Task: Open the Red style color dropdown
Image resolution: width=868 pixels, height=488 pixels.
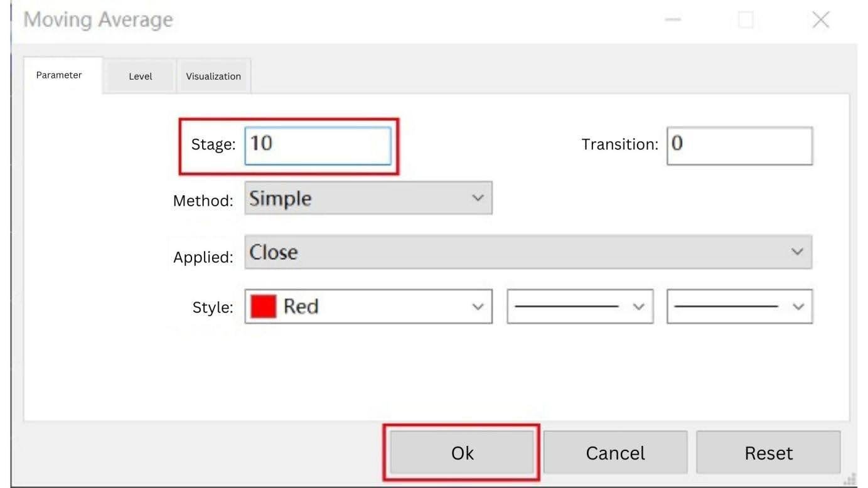Action: pyautogui.click(x=368, y=306)
